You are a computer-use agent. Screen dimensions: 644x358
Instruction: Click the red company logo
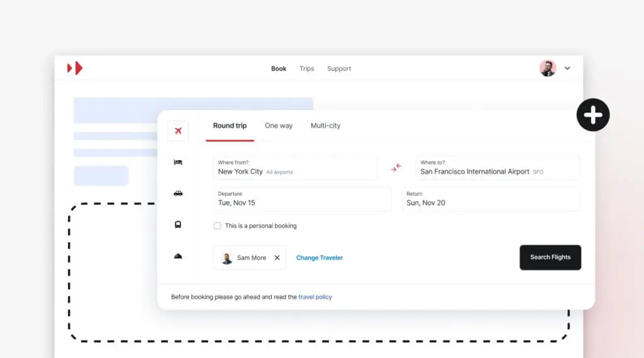click(75, 68)
